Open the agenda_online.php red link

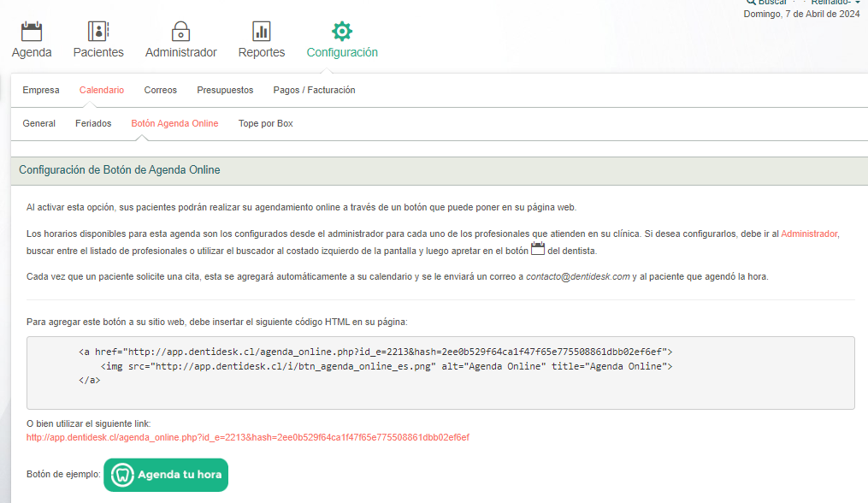[x=247, y=437]
